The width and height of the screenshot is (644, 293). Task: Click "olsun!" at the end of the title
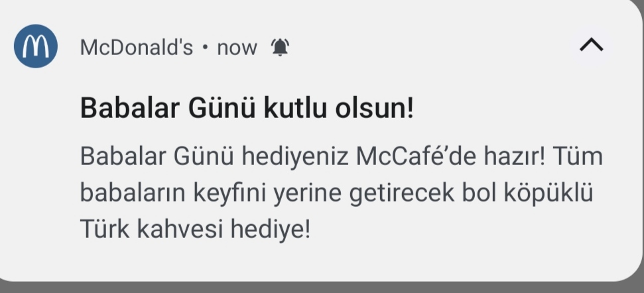[x=375, y=108]
